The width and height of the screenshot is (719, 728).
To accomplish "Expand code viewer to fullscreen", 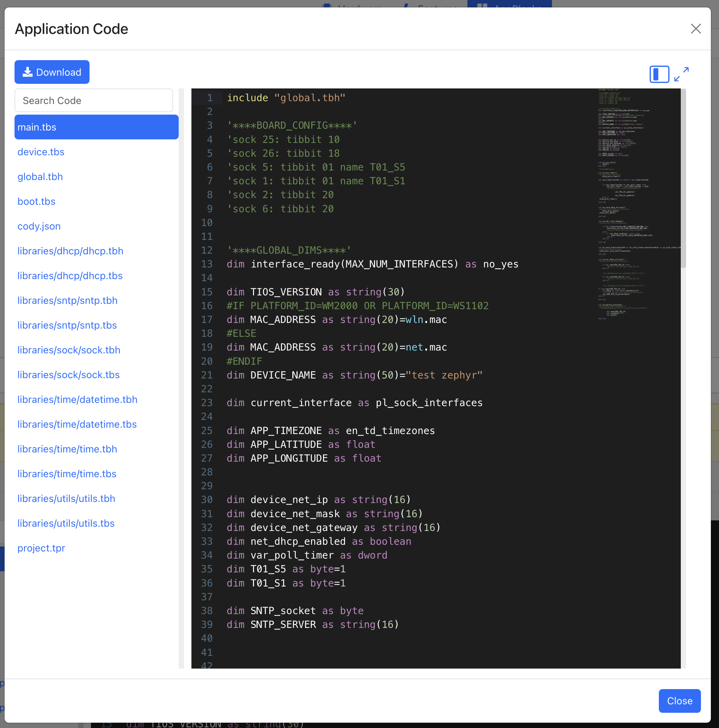I will click(682, 74).
